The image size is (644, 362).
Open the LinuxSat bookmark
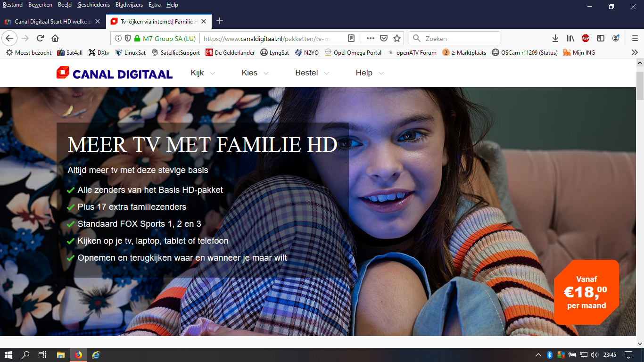coord(130,52)
